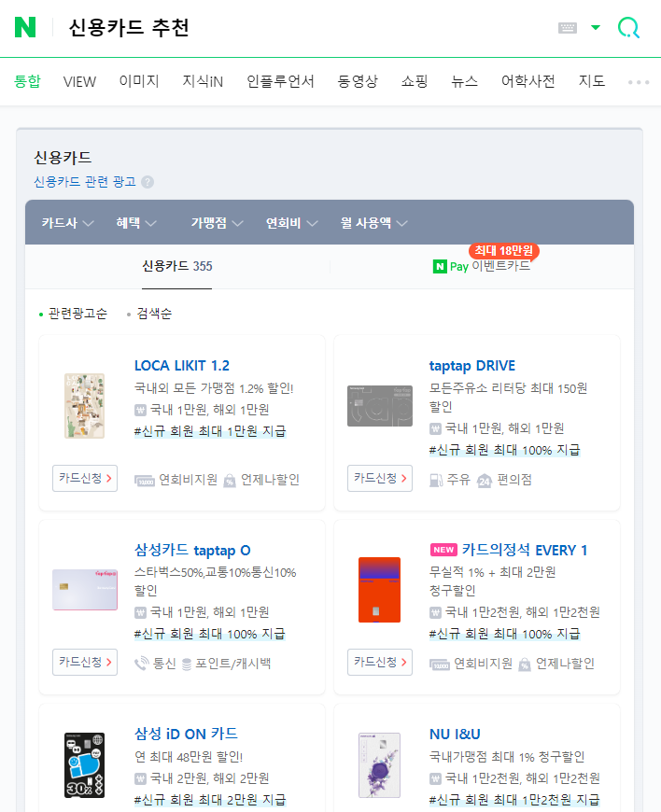Open the 삼성카드 taptap O title
Image resolution: width=661 pixels, height=812 pixels.
(192, 550)
